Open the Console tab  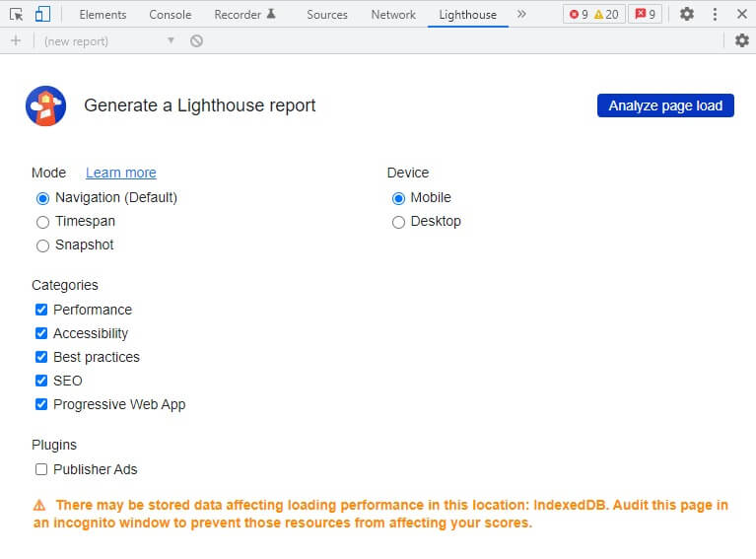pos(171,15)
